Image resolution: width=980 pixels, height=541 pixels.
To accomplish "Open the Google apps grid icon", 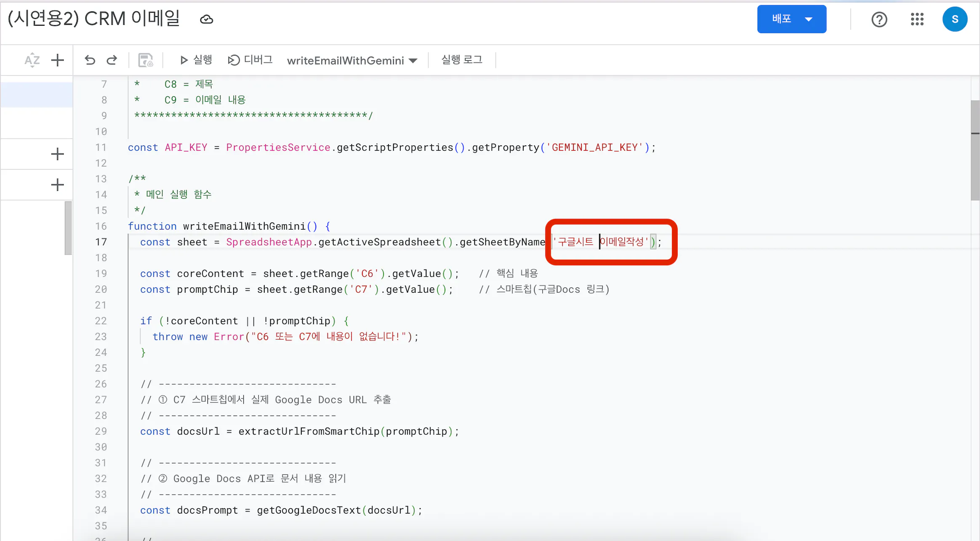I will 917,19.
